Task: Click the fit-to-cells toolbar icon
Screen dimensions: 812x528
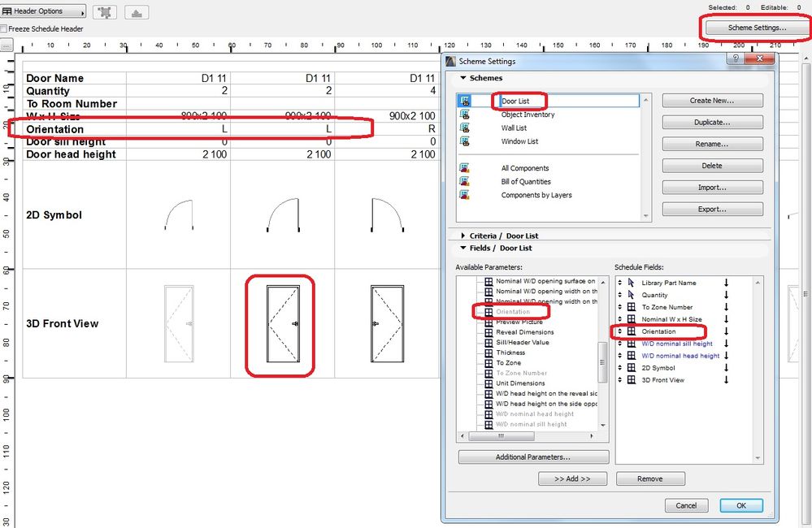Action: pos(105,11)
